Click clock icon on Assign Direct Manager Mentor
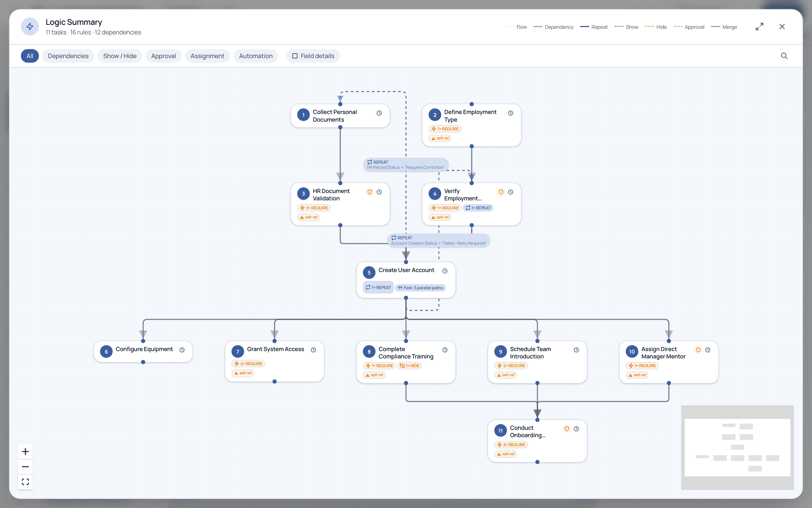812x508 pixels. tap(708, 350)
